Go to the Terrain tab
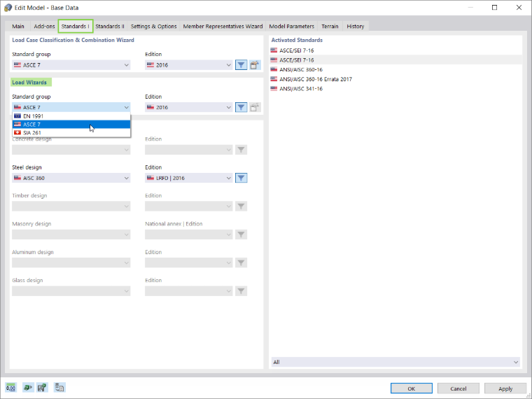Screen dimensions: 532x399 330,26
